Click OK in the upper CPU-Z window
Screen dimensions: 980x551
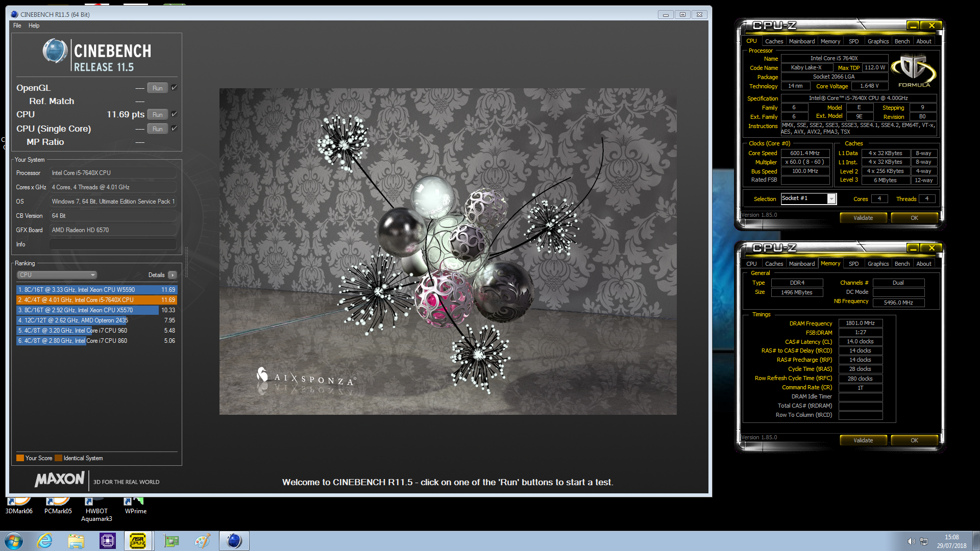(914, 218)
